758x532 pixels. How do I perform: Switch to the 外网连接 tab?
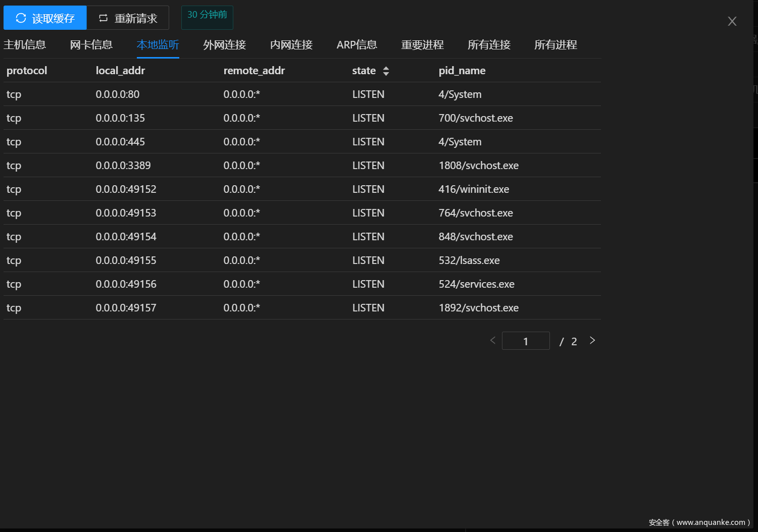[x=225, y=45]
